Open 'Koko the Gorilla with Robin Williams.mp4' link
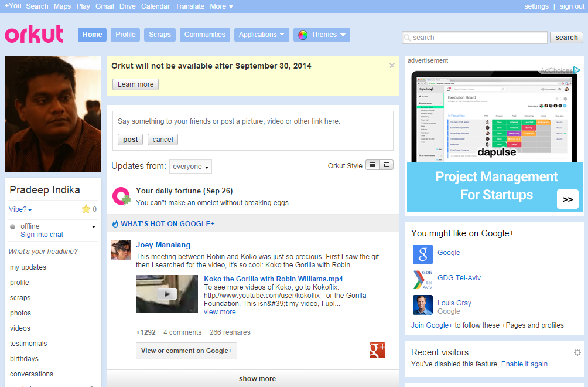This screenshot has height=387, width=588. click(274, 279)
